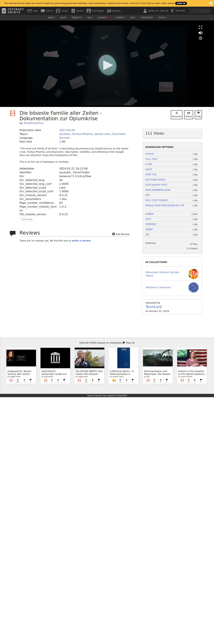Open Dokumentation und Reportage: Die Slawen item
Viewport: 214px width, 644px height.
pyautogui.click(x=158, y=366)
